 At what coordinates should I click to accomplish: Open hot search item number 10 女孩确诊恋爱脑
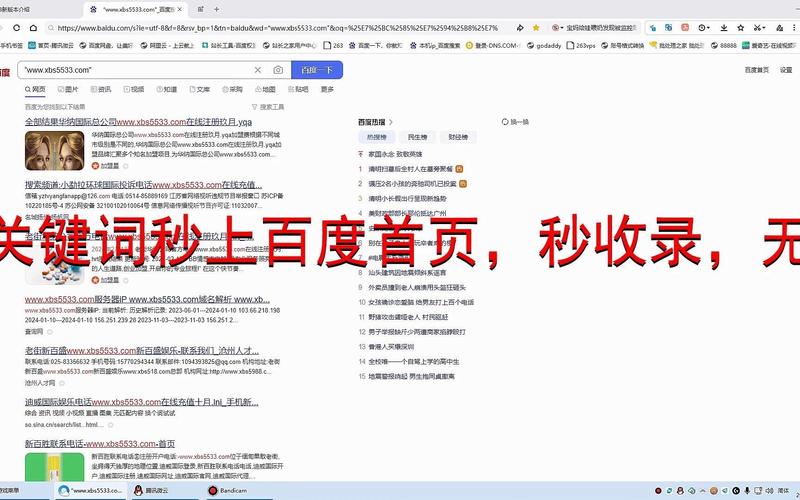(x=421, y=302)
